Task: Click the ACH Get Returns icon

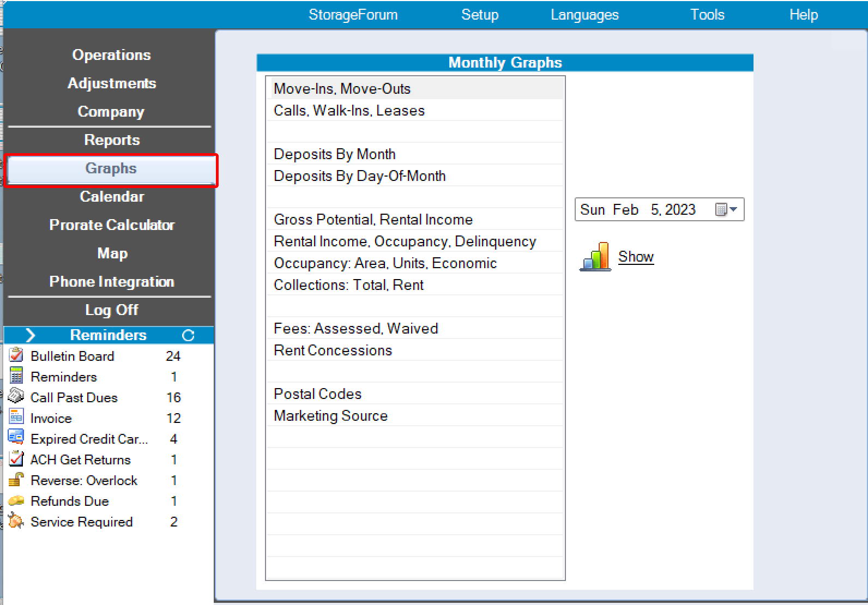Action: coord(16,458)
